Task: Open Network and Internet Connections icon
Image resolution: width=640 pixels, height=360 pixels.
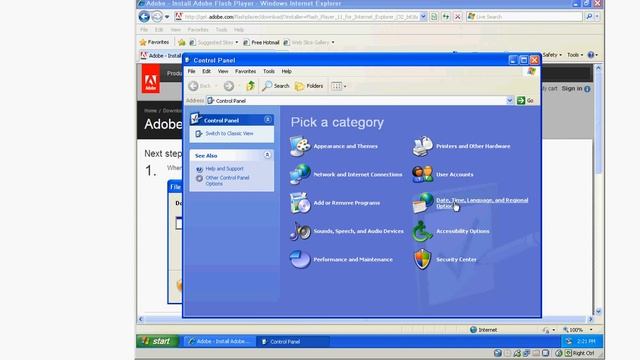Action: pyautogui.click(x=300, y=174)
